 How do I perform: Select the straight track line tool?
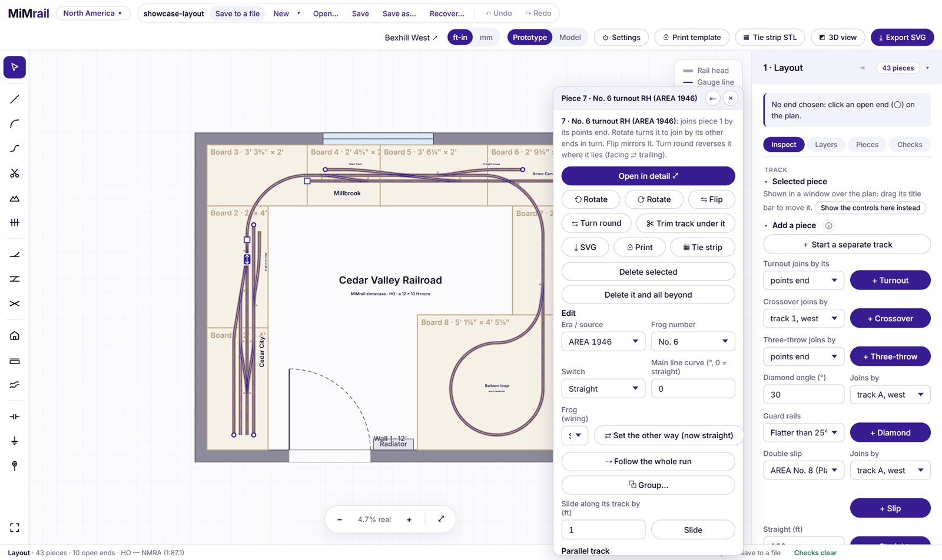tap(15, 99)
